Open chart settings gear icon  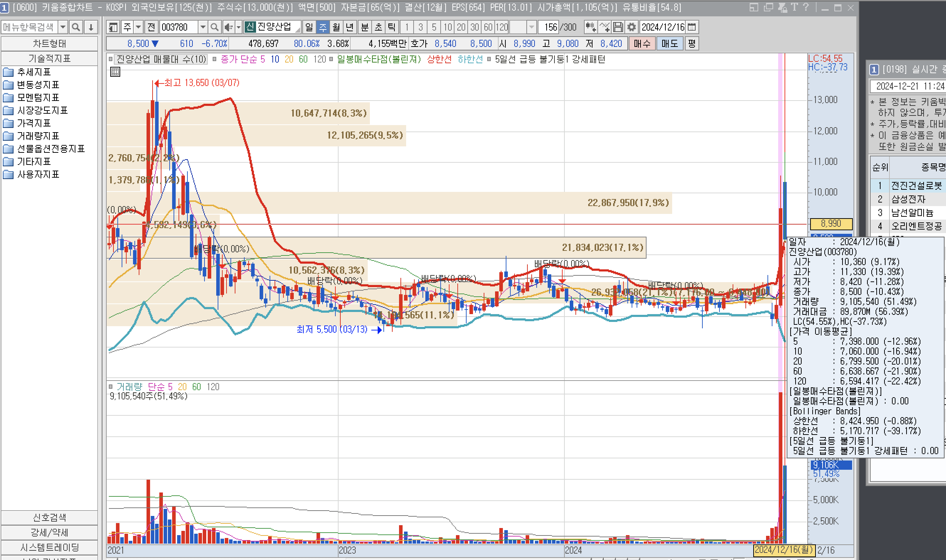631,27
